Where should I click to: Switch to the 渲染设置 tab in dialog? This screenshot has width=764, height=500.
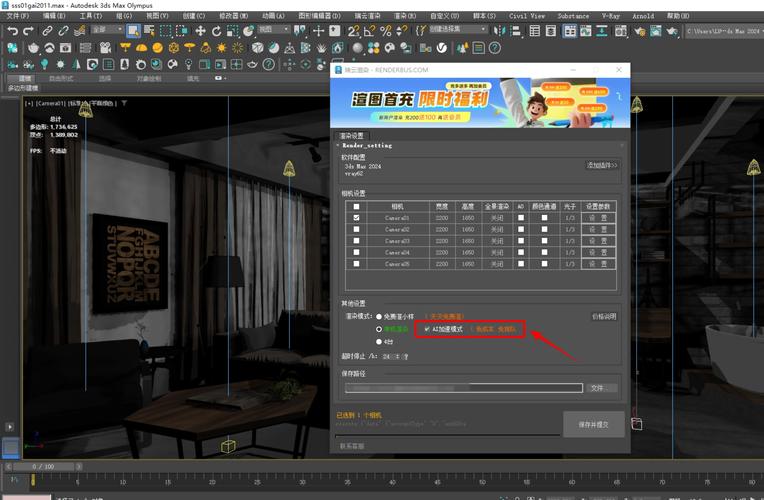pos(351,136)
